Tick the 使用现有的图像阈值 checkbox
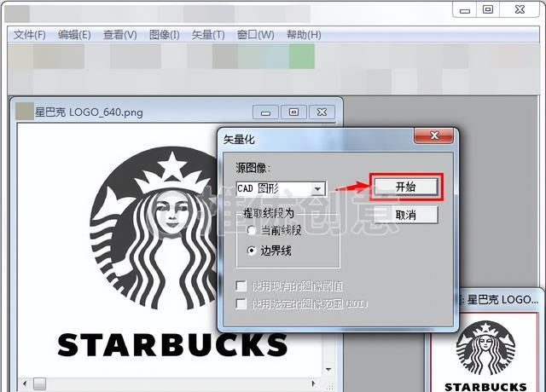This screenshot has height=392, width=546. click(241, 286)
